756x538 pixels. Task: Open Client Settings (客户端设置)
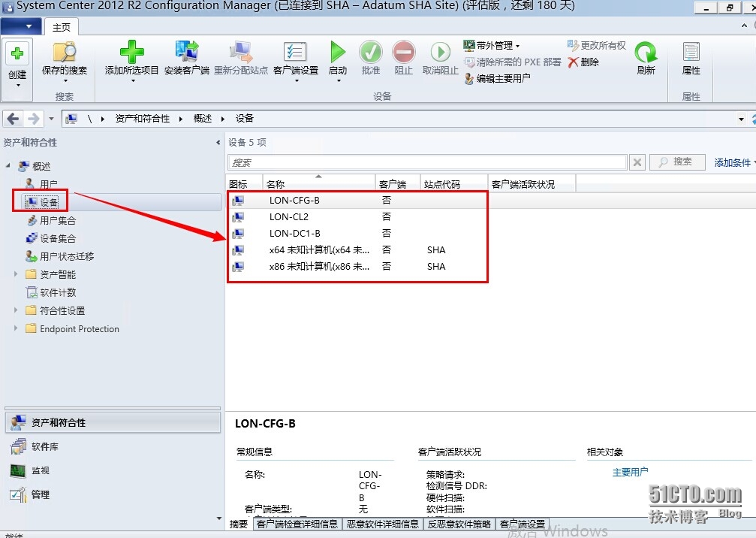pos(296,60)
